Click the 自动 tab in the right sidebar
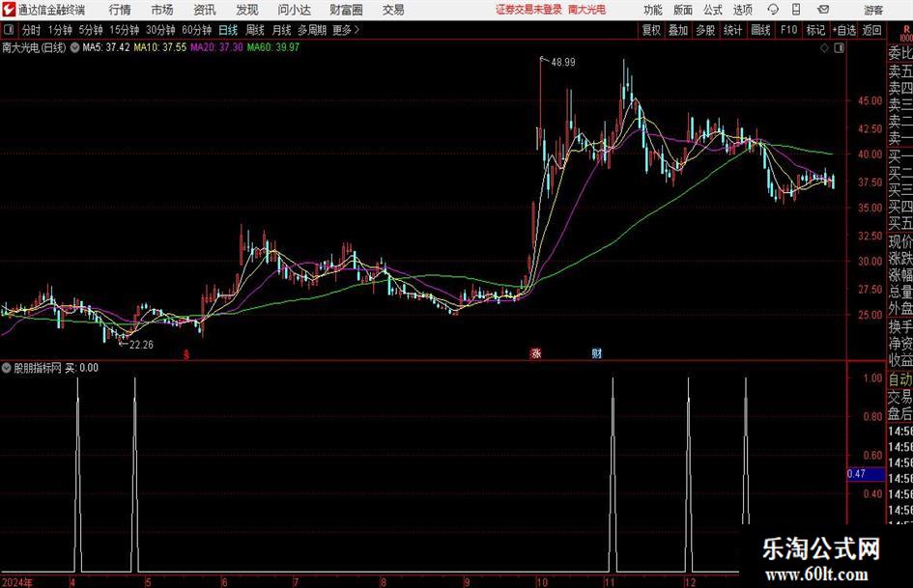This screenshot has width=913, height=588. click(899, 379)
